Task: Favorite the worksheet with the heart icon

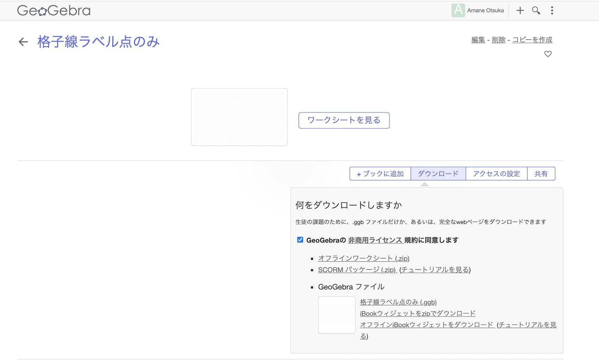Action: point(548,54)
